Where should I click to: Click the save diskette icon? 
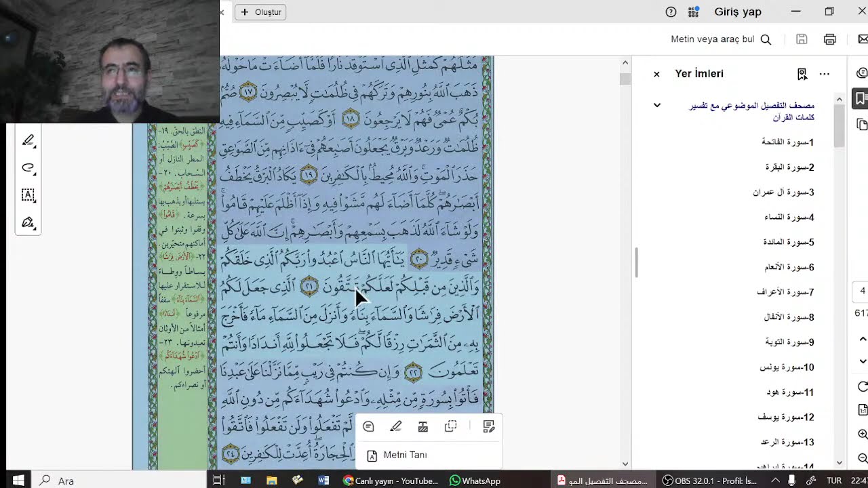(802, 39)
